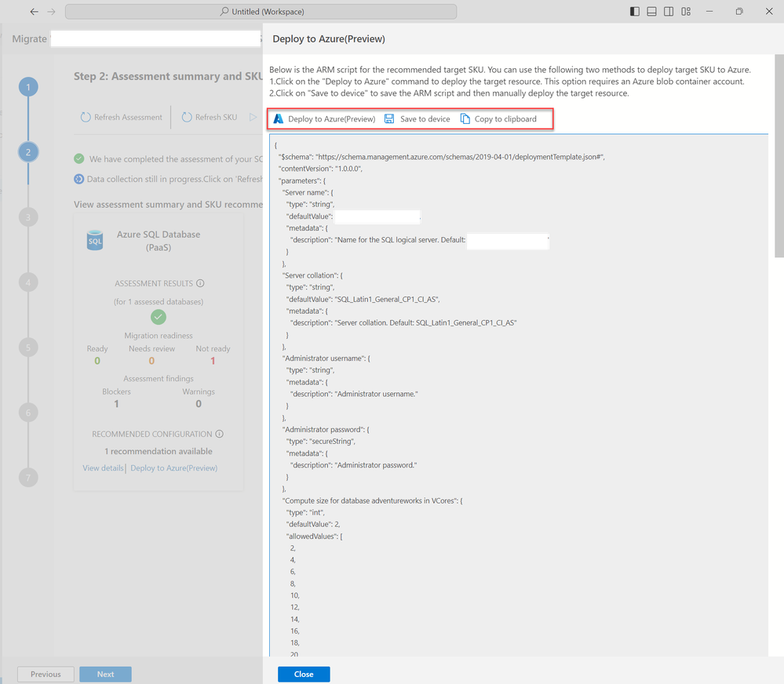The image size is (784, 684).
Task: Toggle the bottom panel layout icon
Action: [651, 12]
